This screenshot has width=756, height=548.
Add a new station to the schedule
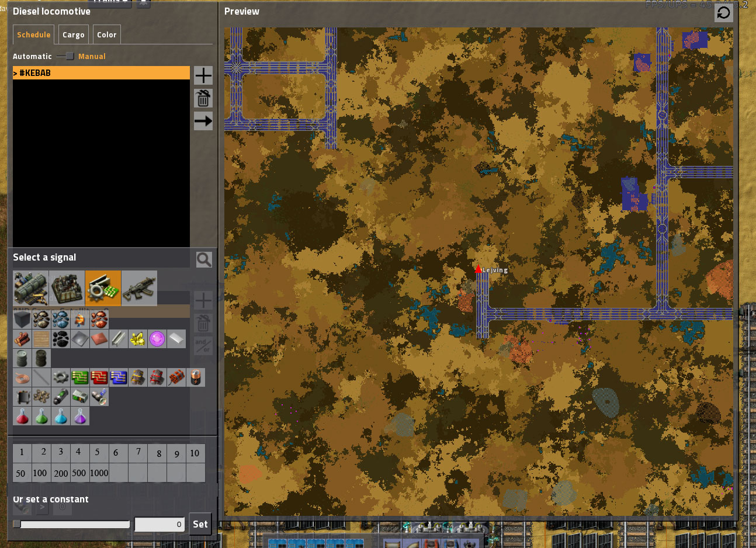(x=203, y=75)
